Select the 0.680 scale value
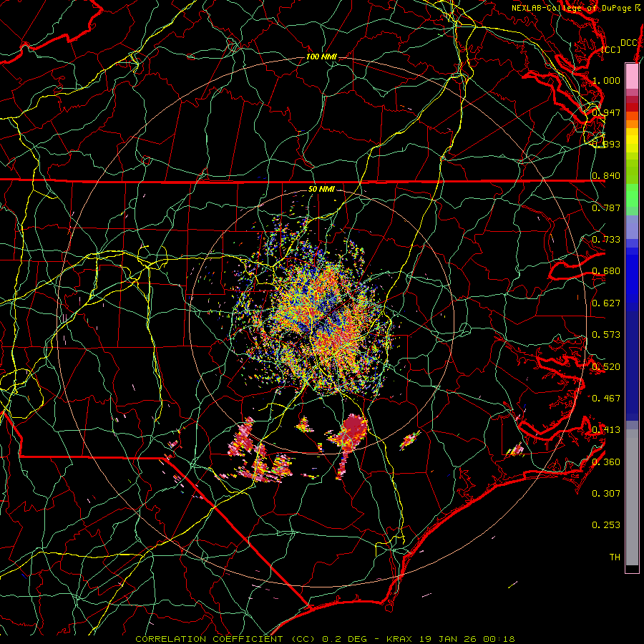Screen dimensions: 644x644 point(606,271)
